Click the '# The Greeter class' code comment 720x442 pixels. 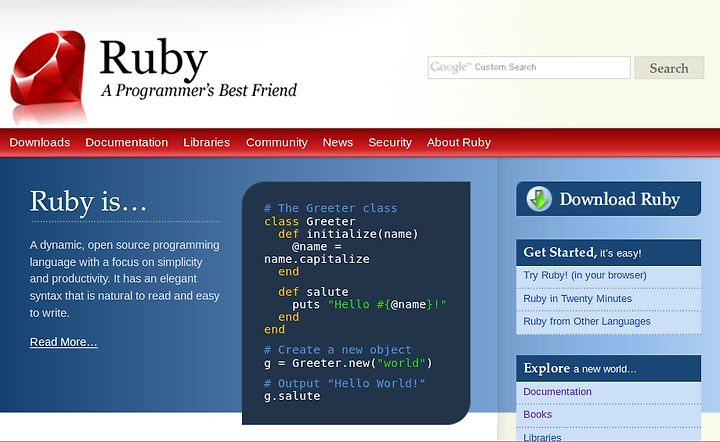pyautogui.click(x=331, y=208)
